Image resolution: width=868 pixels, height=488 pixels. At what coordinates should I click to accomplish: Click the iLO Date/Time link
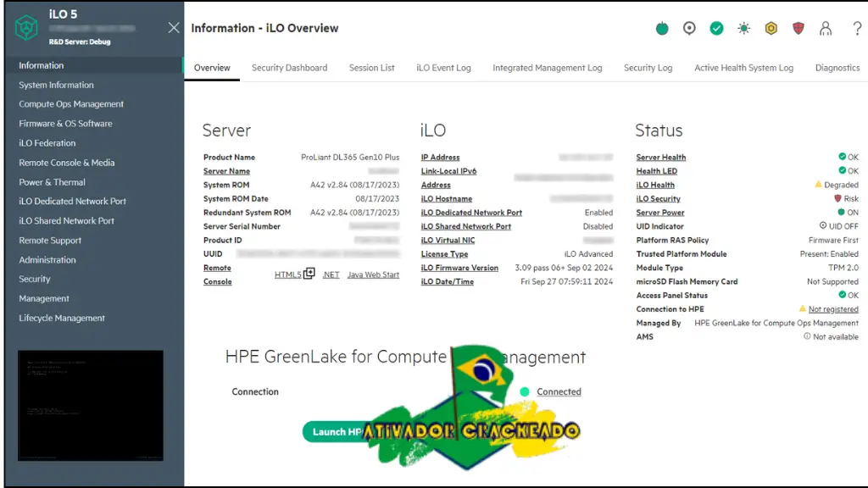[448, 281]
